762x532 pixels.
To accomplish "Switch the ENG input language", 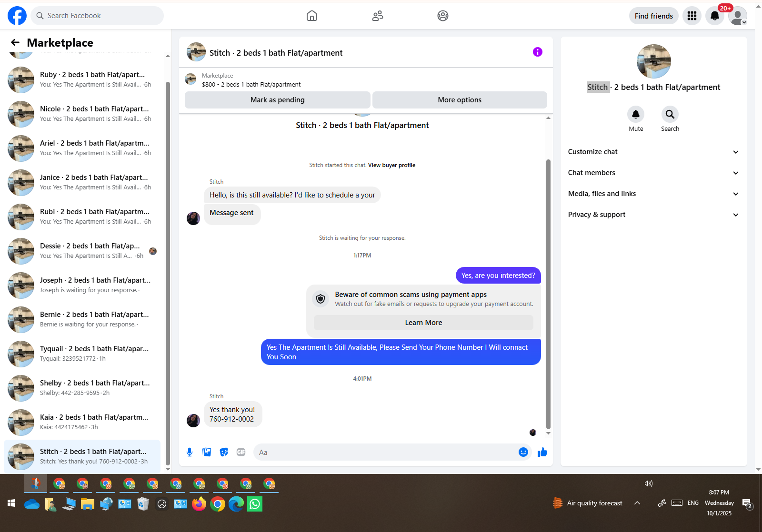I will 693,503.
